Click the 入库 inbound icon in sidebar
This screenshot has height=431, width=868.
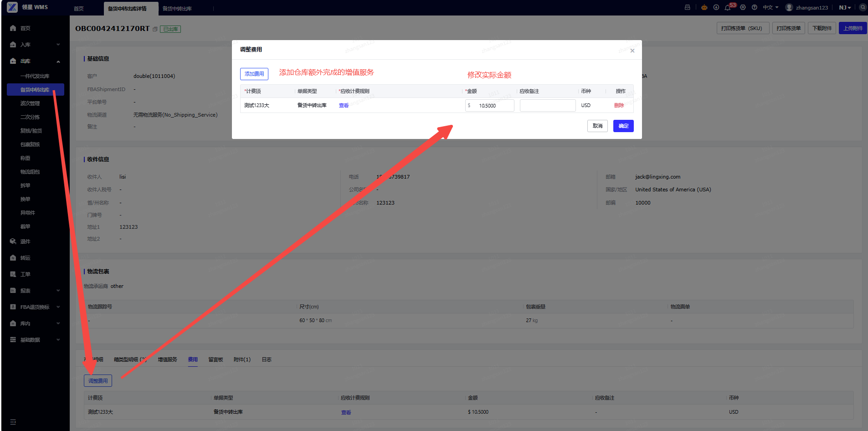click(x=13, y=45)
